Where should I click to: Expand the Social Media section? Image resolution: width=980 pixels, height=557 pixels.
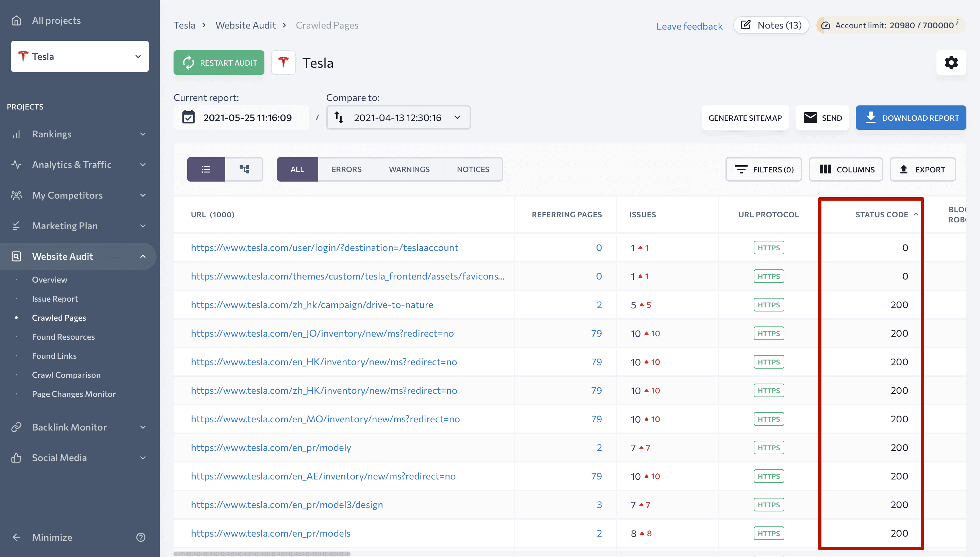click(143, 458)
